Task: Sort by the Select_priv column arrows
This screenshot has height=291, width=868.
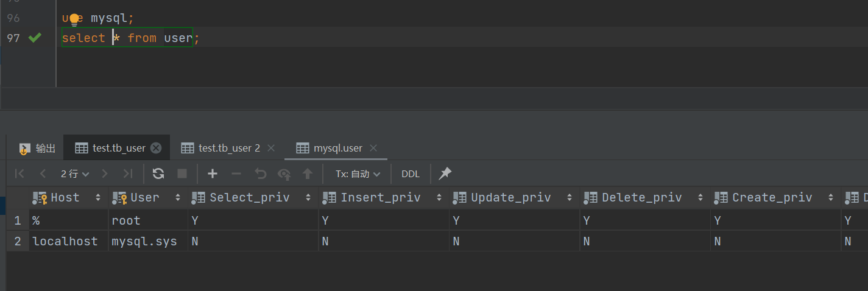Action: pyautogui.click(x=308, y=197)
